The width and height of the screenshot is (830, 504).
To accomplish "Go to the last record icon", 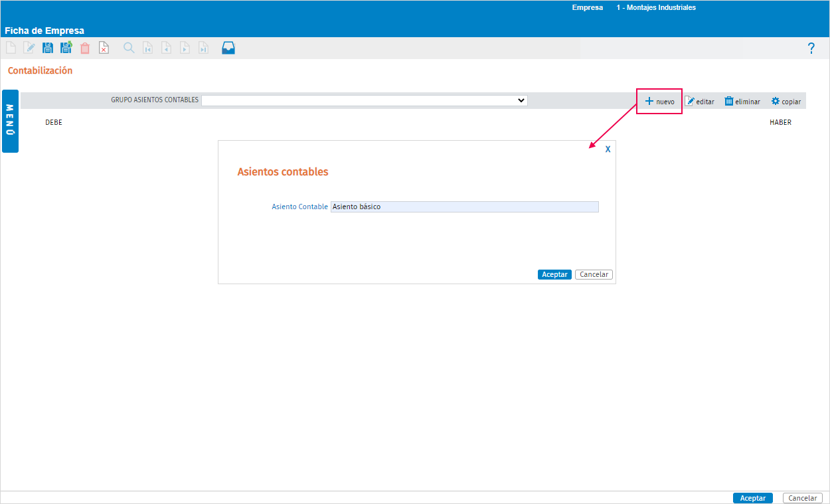I will point(204,48).
